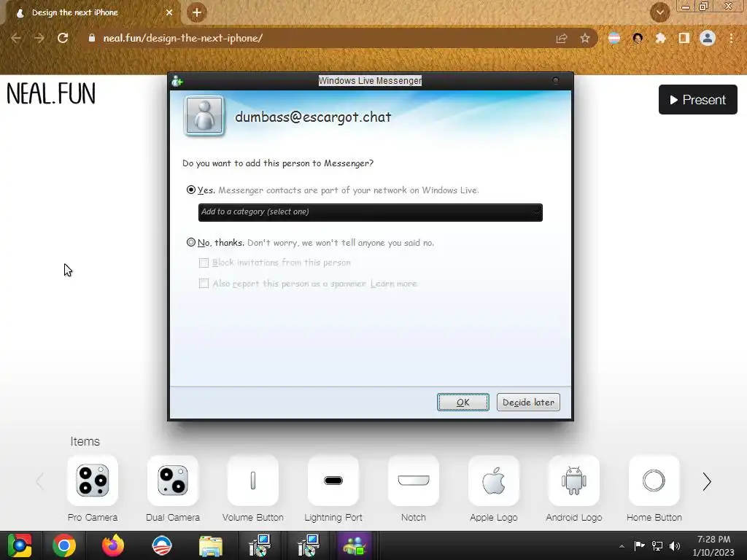Image resolution: width=747 pixels, height=560 pixels.
Task: Check Block invitations from this person
Action: [x=204, y=262]
